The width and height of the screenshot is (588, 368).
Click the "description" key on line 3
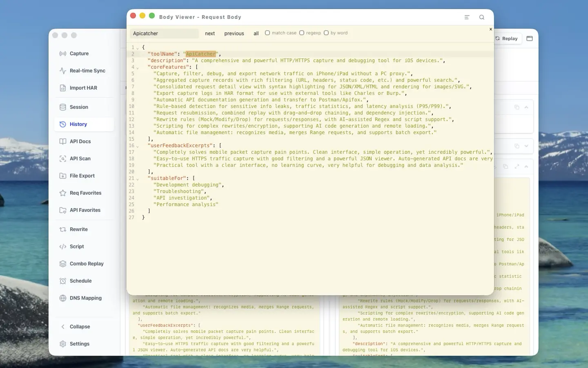coord(167,61)
